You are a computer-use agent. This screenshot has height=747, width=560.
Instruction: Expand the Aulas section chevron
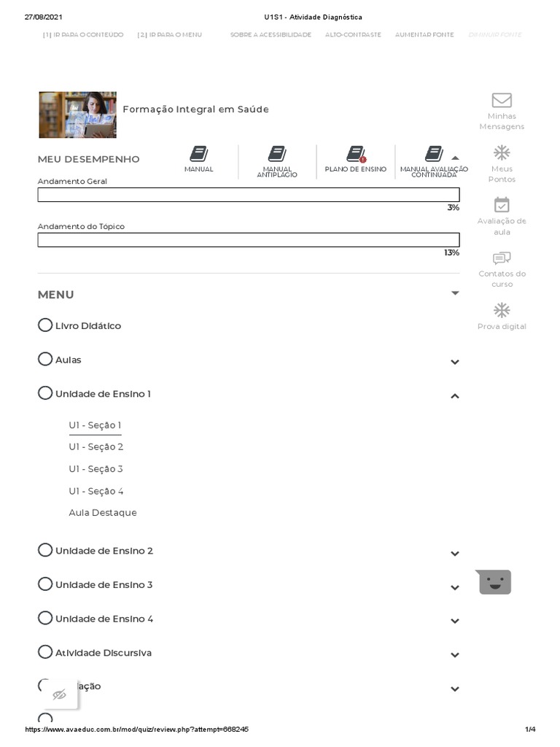tap(455, 362)
